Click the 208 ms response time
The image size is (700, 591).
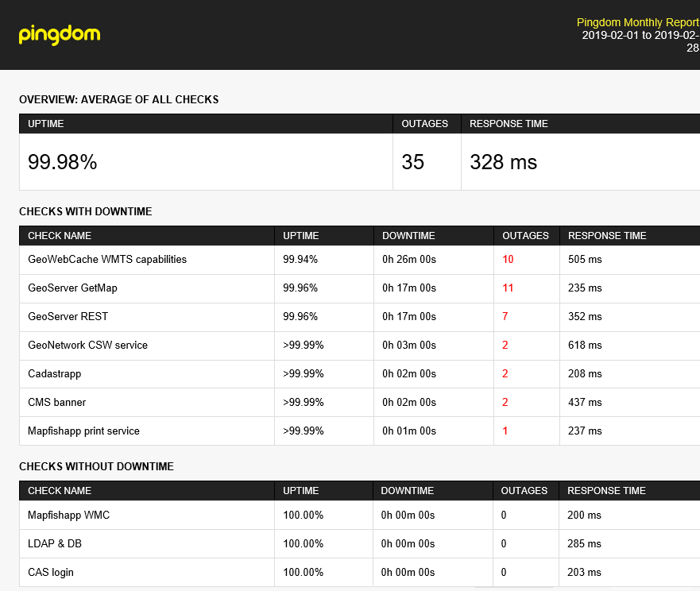point(585,373)
